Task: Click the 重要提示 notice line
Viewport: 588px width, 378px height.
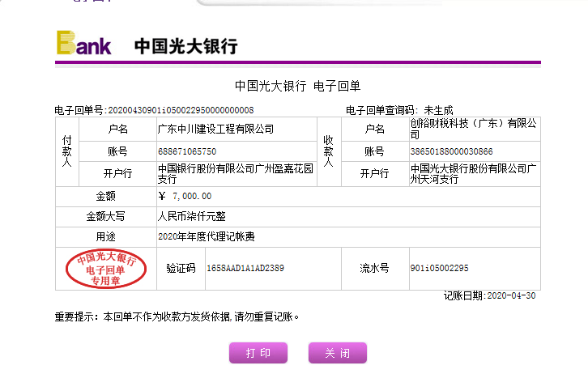Action: [x=177, y=317]
